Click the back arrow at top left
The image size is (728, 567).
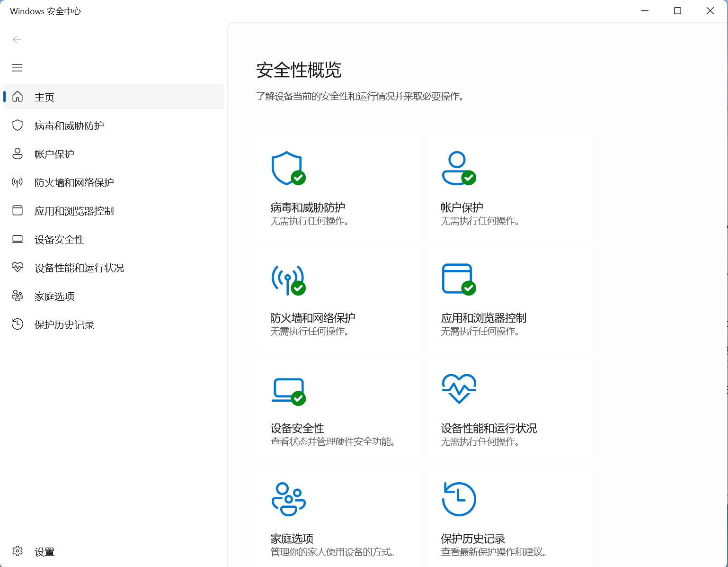17,39
